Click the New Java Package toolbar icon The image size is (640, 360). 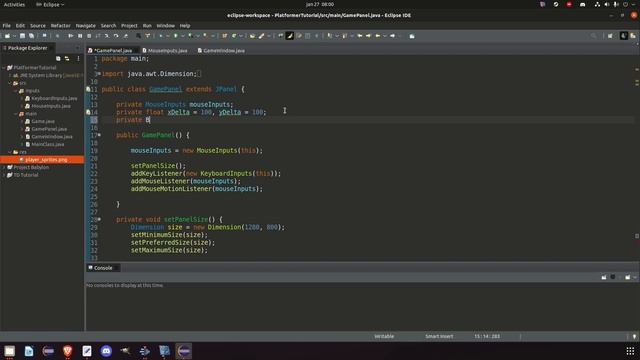click(224, 36)
